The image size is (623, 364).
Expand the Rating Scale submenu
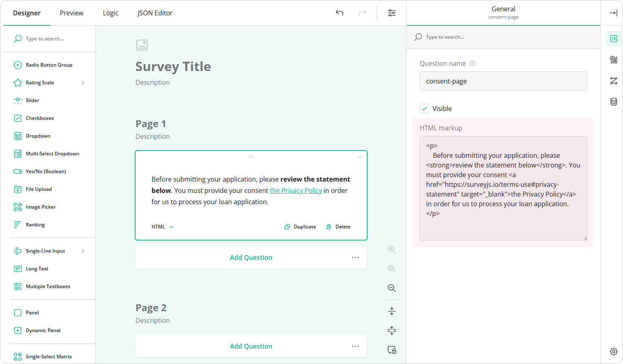click(x=83, y=82)
